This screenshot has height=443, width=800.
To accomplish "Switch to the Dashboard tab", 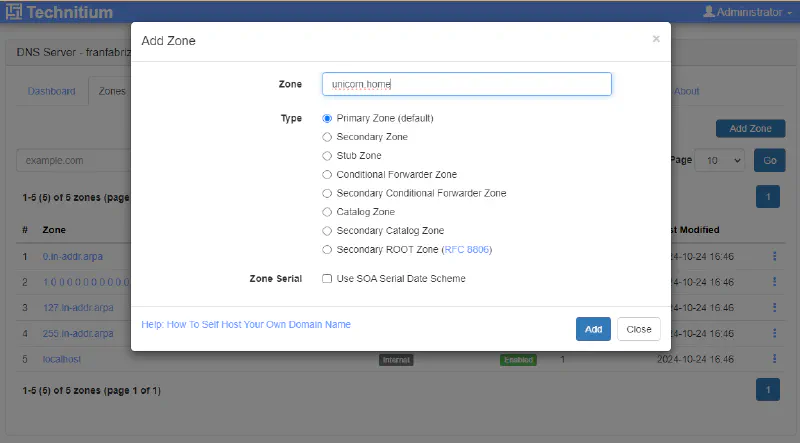I will click(52, 91).
